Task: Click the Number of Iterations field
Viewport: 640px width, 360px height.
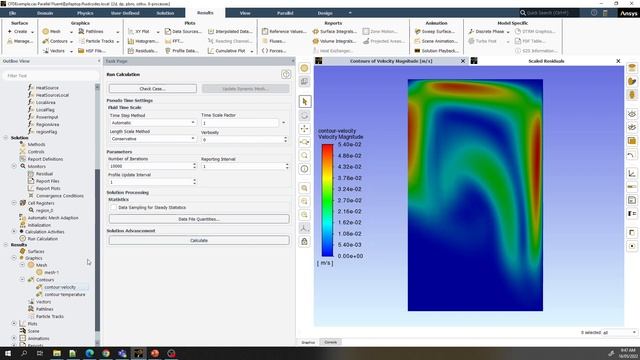Action: point(150,166)
